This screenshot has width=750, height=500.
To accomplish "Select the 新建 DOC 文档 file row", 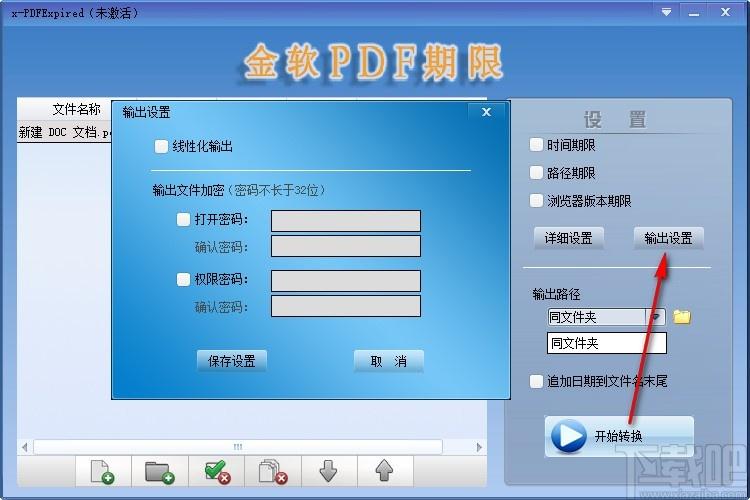I will 65,132.
